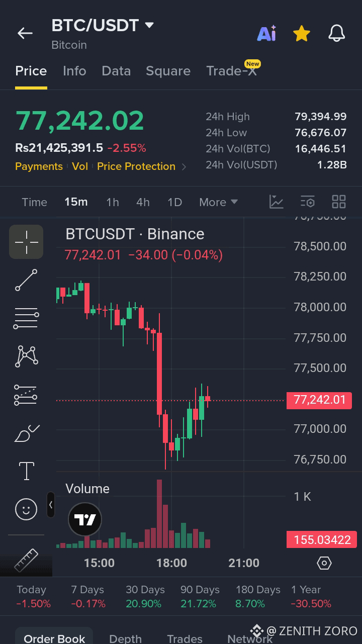This screenshot has width=362, height=644.
Task: Open the Fibonacci retracement lines tool
Action: tap(26, 318)
